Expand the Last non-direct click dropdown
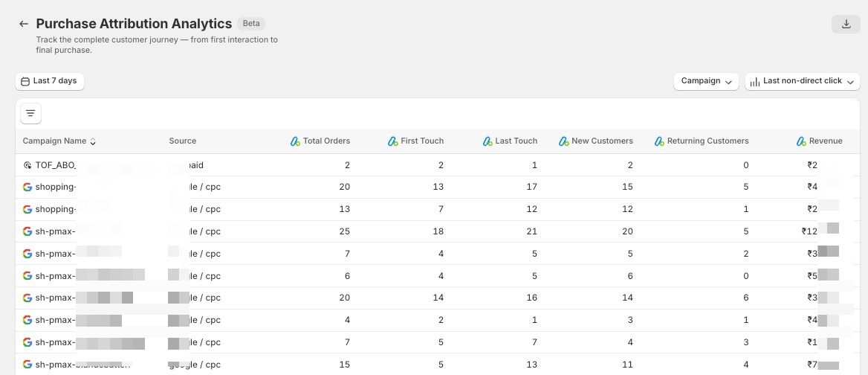This screenshot has height=375, width=868. pos(802,81)
